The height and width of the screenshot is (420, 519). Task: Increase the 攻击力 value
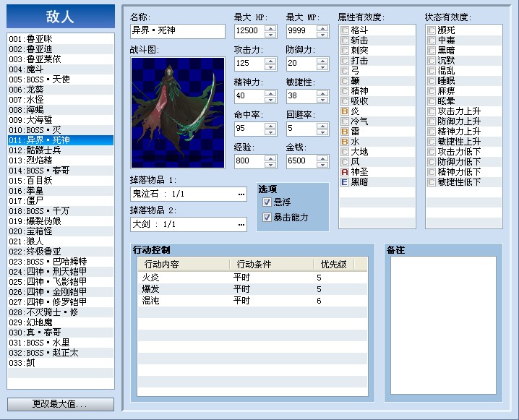(x=271, y=60)
